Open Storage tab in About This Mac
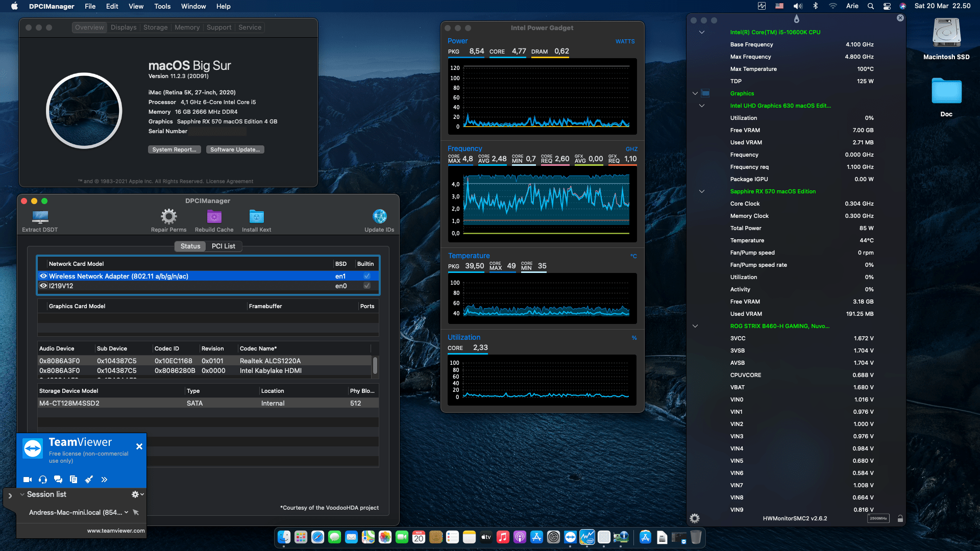 [x=155, y=27]
